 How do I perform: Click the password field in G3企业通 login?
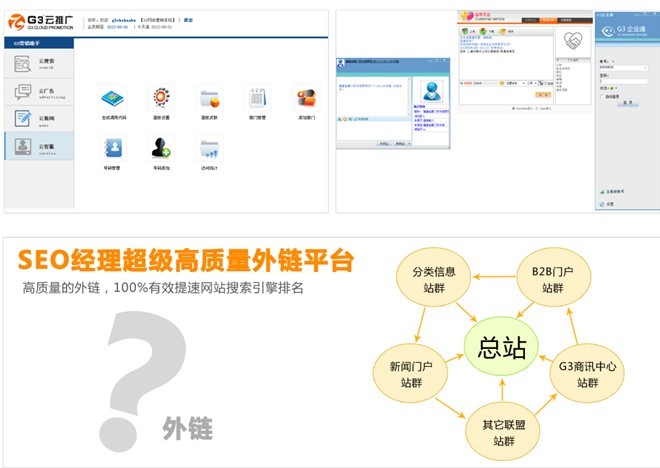623,81
